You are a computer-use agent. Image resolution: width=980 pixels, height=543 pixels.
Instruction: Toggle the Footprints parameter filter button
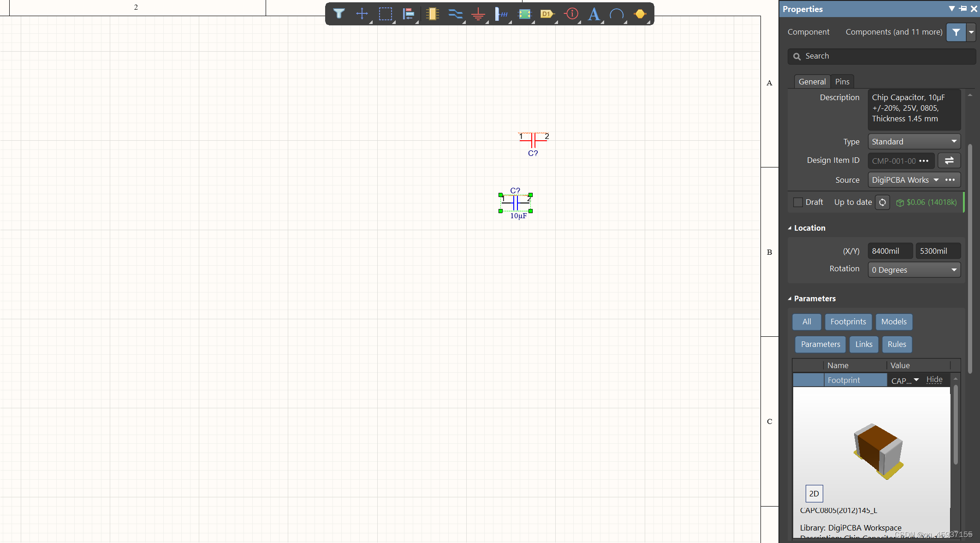(848, 322)
